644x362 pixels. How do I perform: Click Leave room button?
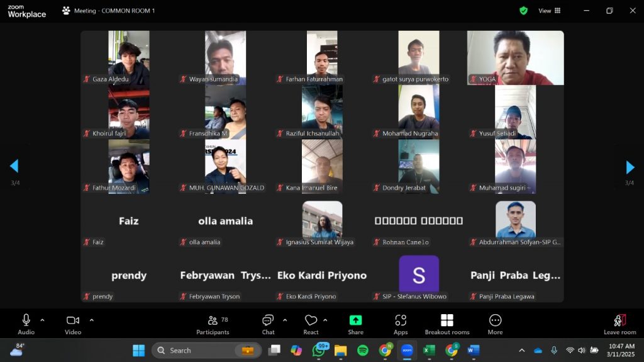[619, 324]
